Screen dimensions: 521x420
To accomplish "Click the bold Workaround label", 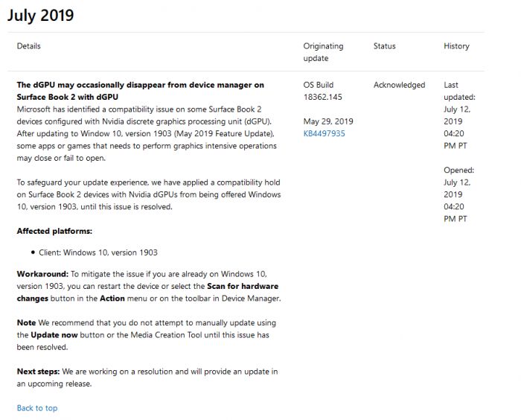I will coord(43,274).
